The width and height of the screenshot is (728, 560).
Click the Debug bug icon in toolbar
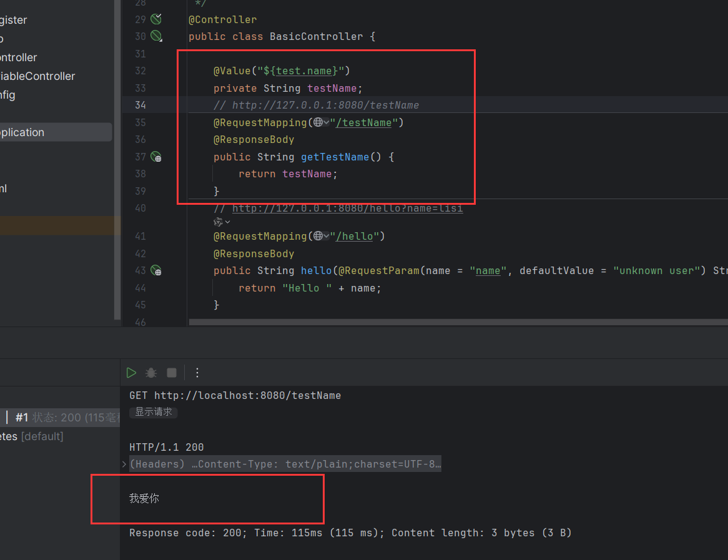(151, 373)
